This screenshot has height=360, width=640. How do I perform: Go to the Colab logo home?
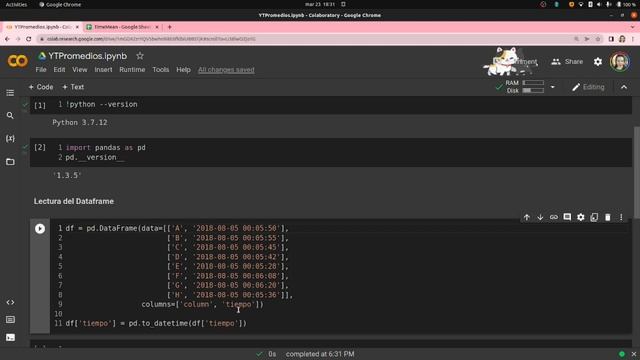[18, 61]
